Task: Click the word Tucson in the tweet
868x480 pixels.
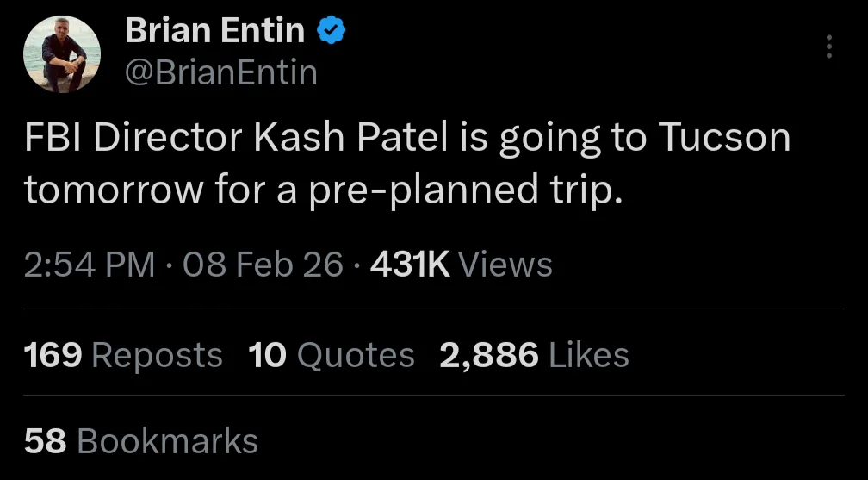Action: pos(723,139)
